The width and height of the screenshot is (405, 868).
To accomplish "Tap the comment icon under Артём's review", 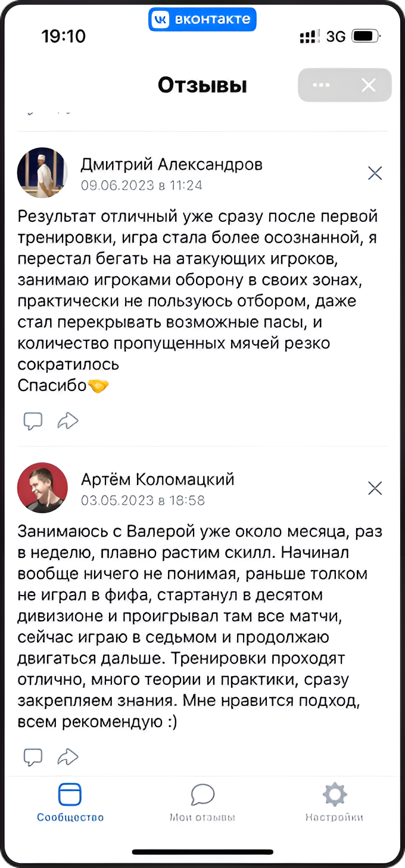I will pyautogui.click(x=33, y=757).
